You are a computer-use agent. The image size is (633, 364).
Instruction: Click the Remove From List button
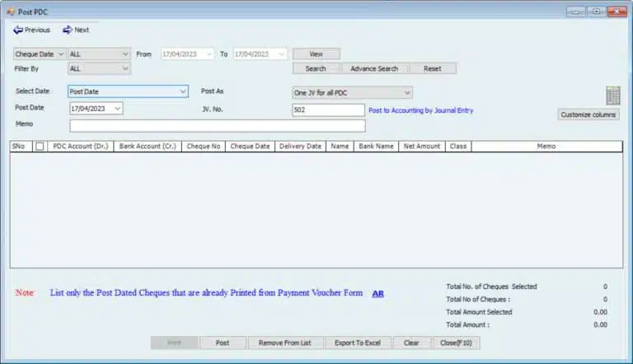(285, 343)
